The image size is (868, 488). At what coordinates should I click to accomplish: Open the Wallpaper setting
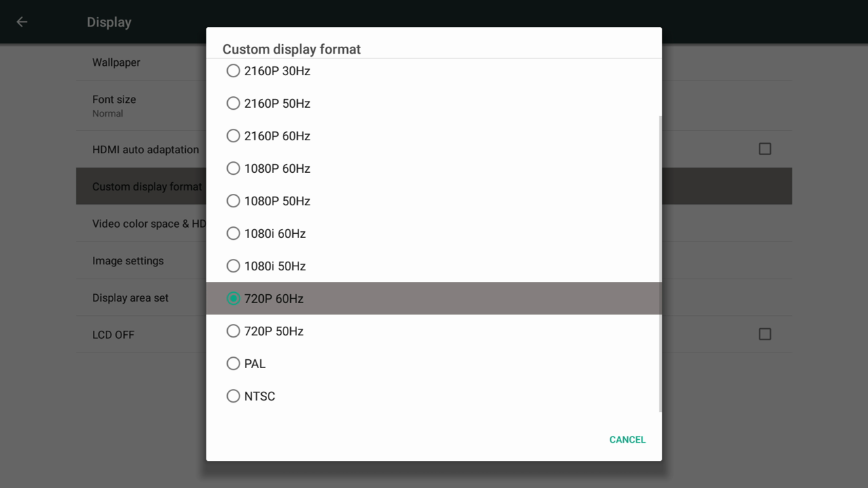[116, 62]
